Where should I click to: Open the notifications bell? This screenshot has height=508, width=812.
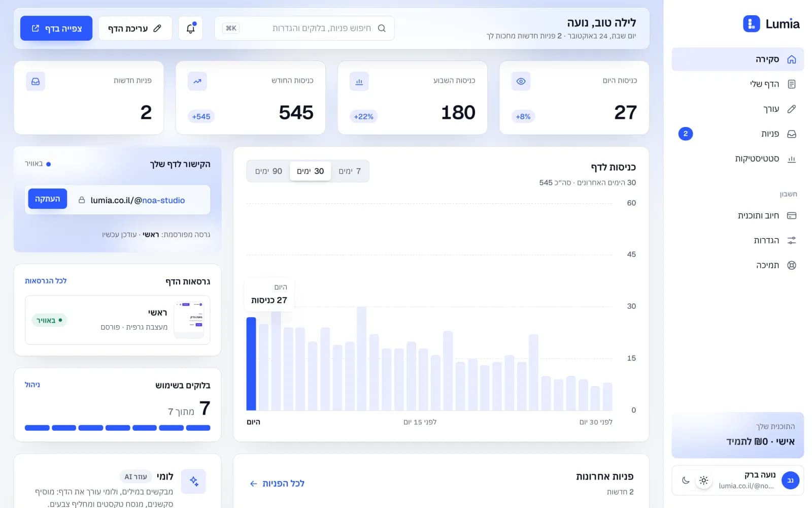pyautogui.click(x=191, y=28)
